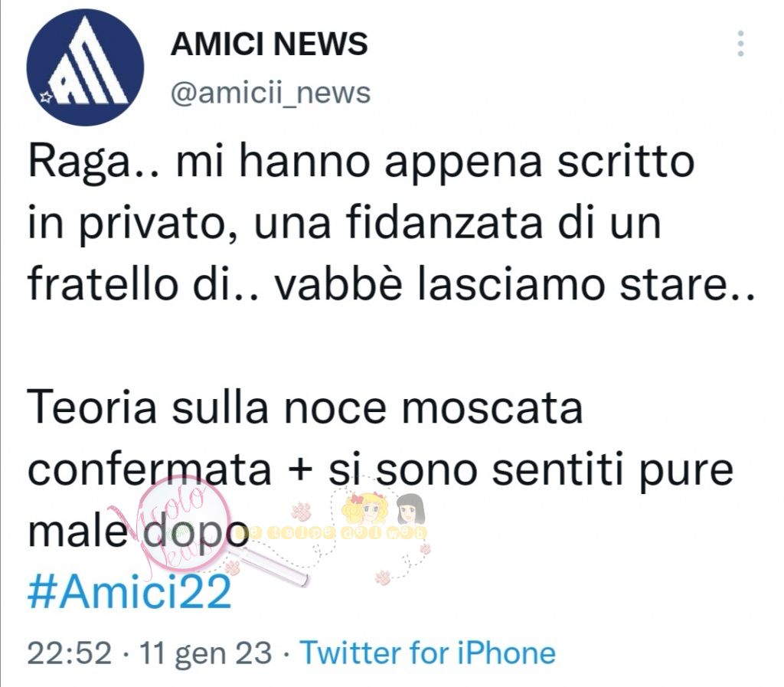Click the Twitter for iPhone source link
Viewport: 784px width, 687px height.
pos(427,653)
